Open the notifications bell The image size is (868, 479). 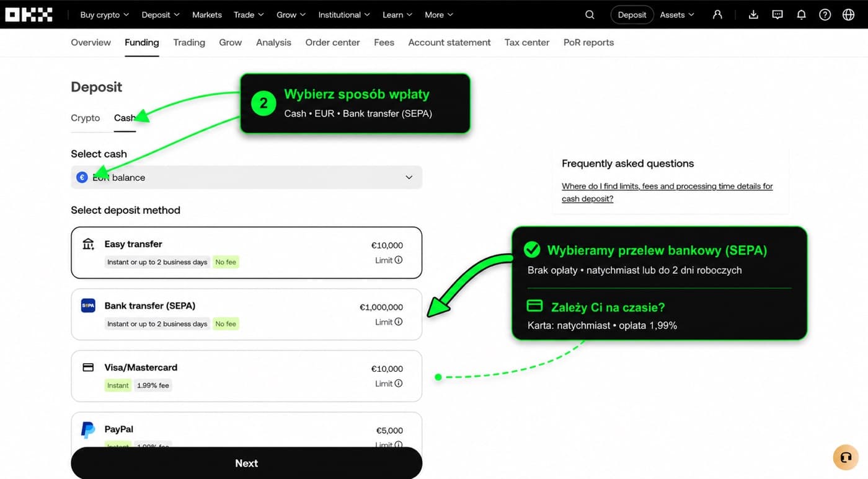coord(801,15)
